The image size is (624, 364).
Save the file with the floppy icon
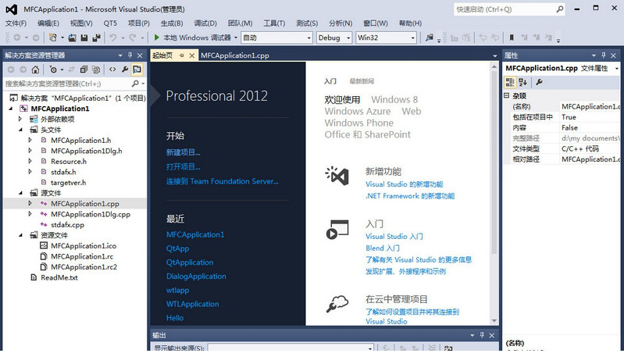(x=84, y=37)
